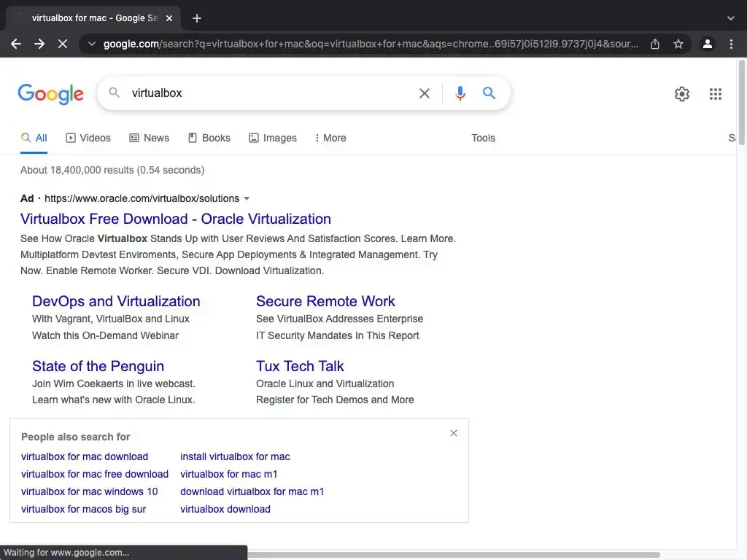This screenshot has height=560, width=747.
Task: Open a new tab with plus icon
Action: (x=197, y=18)
